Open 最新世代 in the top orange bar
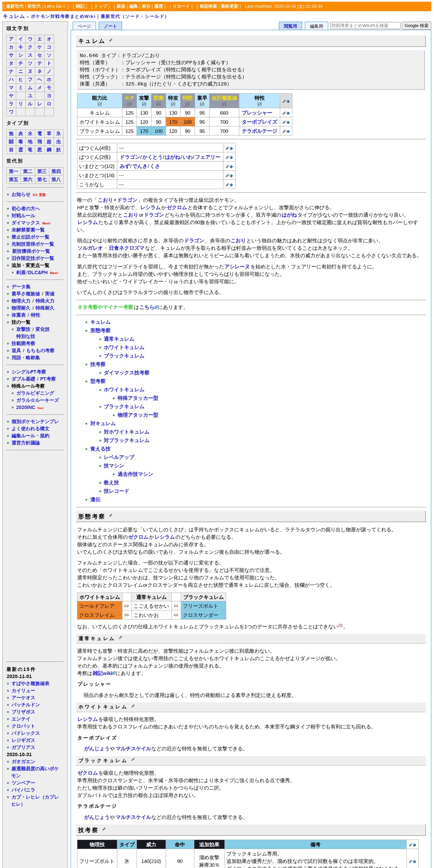 click(15, 6)
